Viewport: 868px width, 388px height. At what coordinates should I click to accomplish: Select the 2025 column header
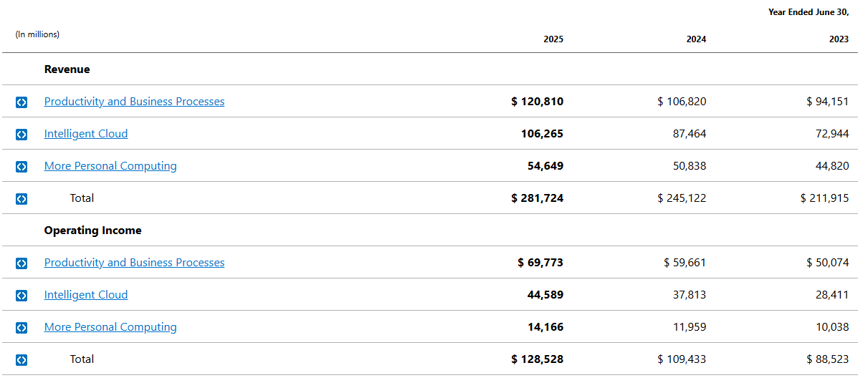coord(553,39)
